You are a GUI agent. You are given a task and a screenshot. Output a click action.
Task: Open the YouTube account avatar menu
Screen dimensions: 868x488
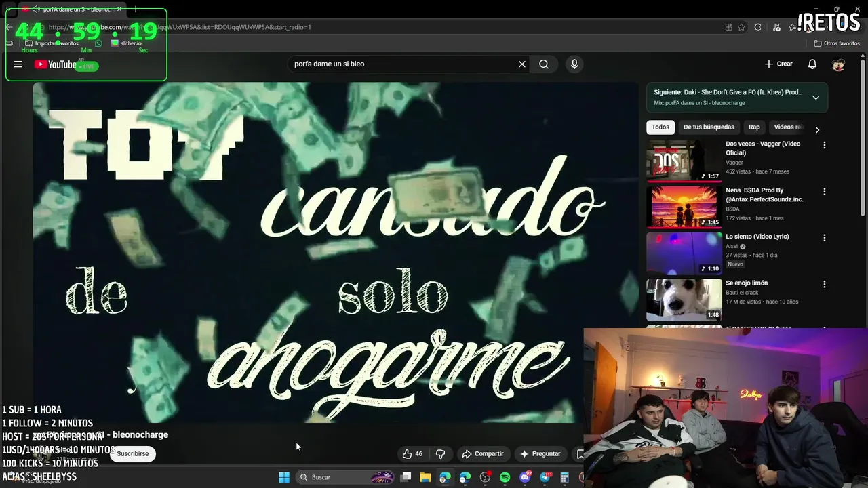[839, 64]
